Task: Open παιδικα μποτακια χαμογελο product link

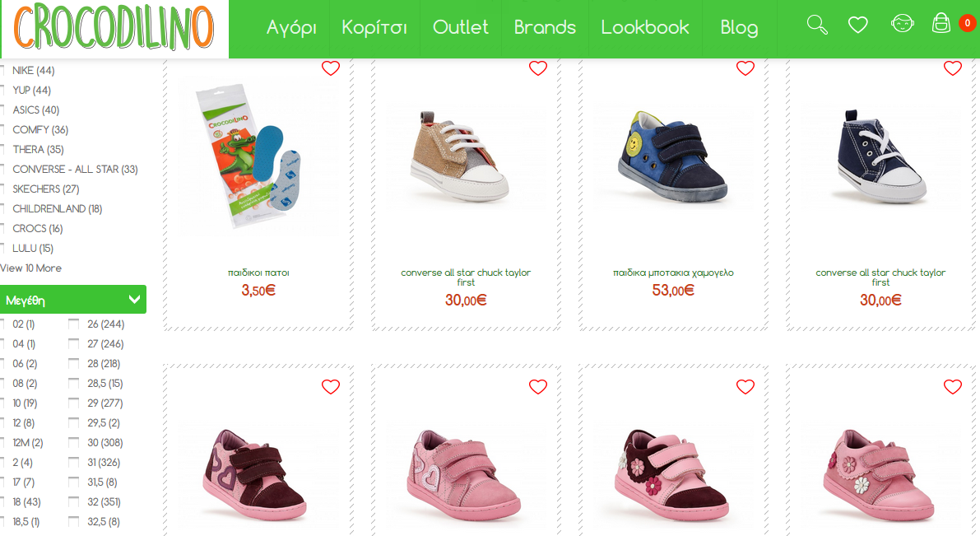Action: point(673,273)
